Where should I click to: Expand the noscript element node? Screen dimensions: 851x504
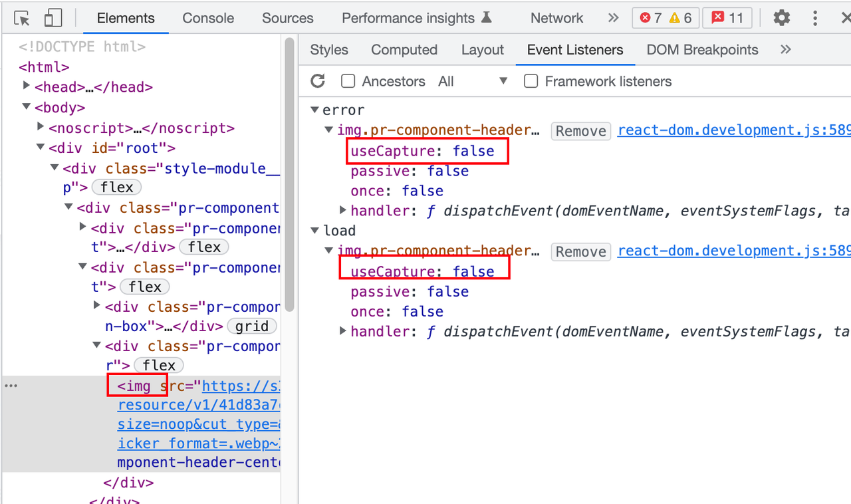click(41, 126)
